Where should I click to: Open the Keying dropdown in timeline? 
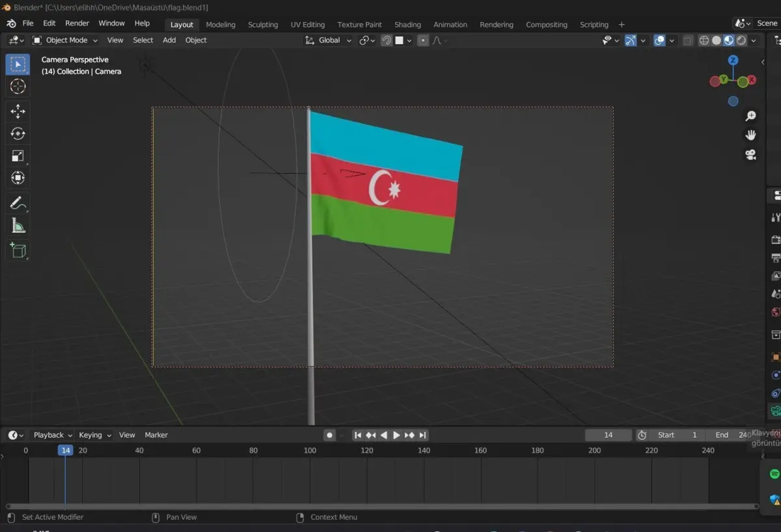[95, 435]
